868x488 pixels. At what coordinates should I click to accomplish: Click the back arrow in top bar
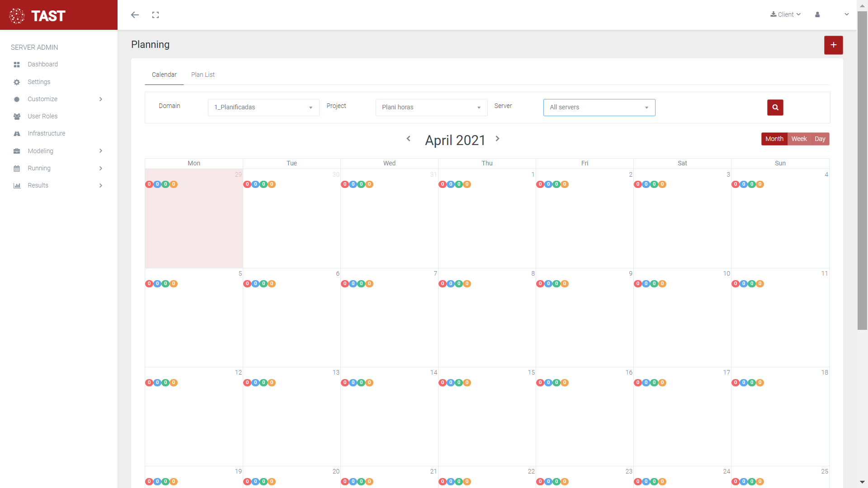coord(135,15)
